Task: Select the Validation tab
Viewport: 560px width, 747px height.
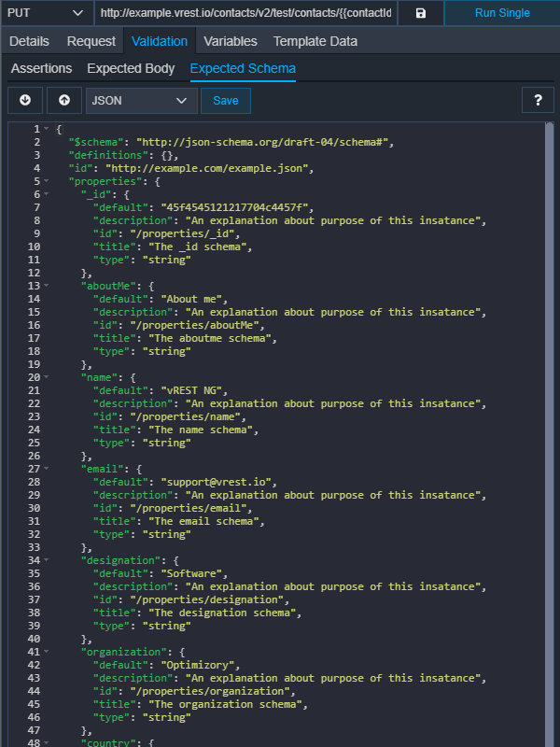Action: (x=160, y=41)
